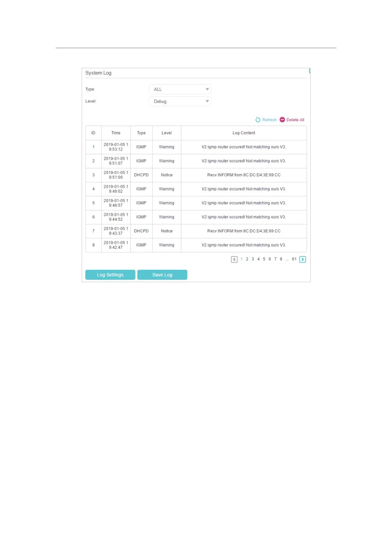Click Notice level in row 7

[x=167, y=231]
